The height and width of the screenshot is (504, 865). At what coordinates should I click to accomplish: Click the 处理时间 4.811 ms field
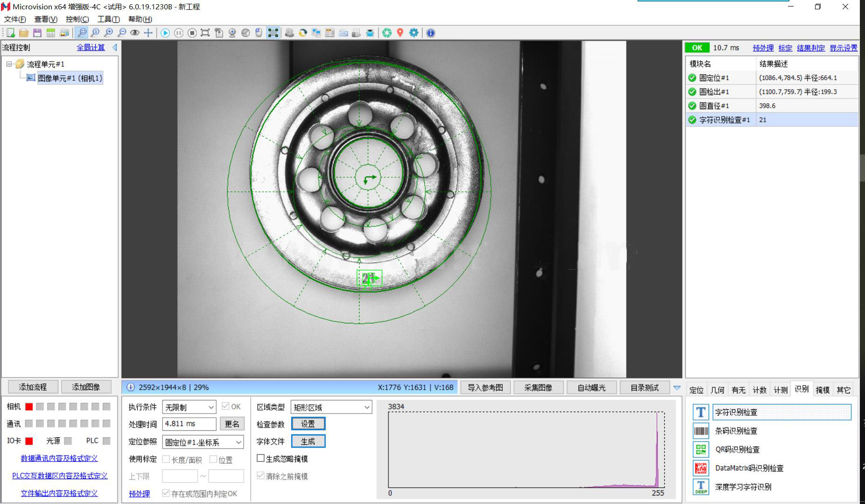[x=189, y=424]
